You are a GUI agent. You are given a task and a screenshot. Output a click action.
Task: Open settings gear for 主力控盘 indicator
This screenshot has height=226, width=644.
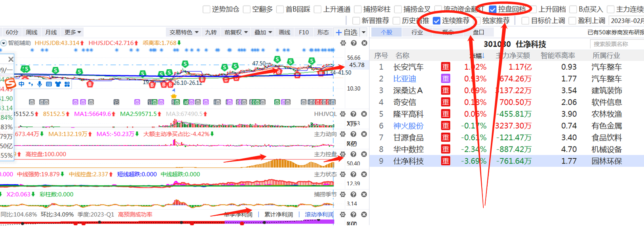tap(343, 154)
